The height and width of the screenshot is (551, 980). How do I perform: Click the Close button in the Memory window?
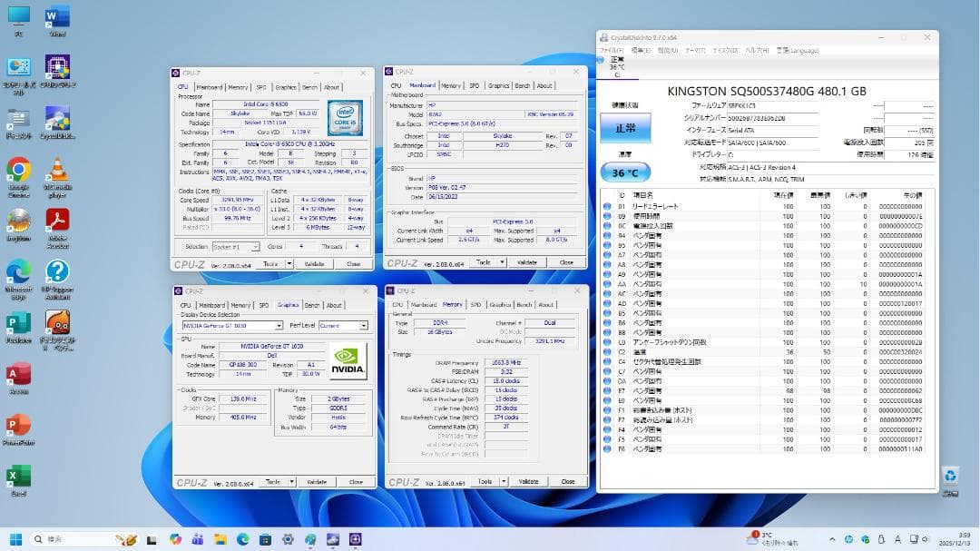coord(567,482)
